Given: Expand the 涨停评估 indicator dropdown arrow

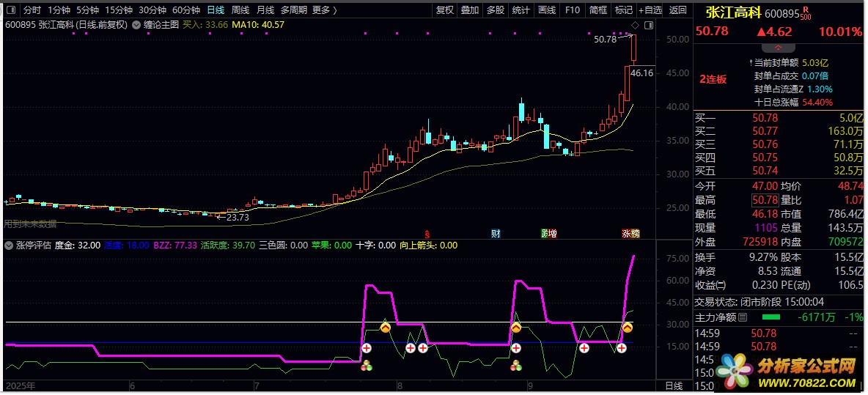Looking at the screenshot, I should tap(10, 246).
